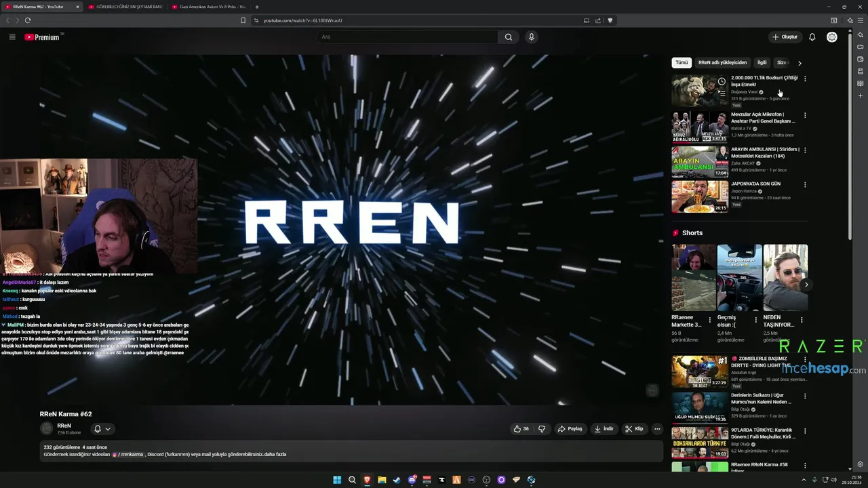This screenshot has height=488, width=868.
Task: Open RReN channel name link
Action: click(64, 426)
